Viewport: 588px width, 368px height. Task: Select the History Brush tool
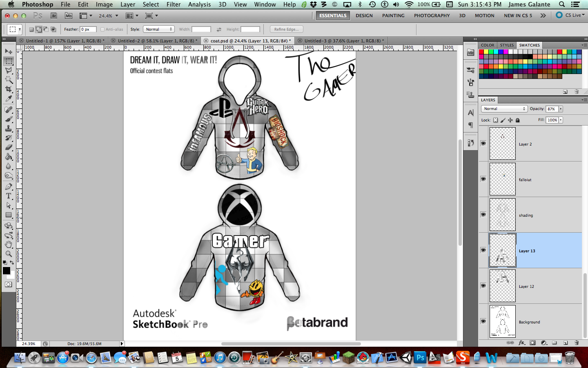point(9,138)
